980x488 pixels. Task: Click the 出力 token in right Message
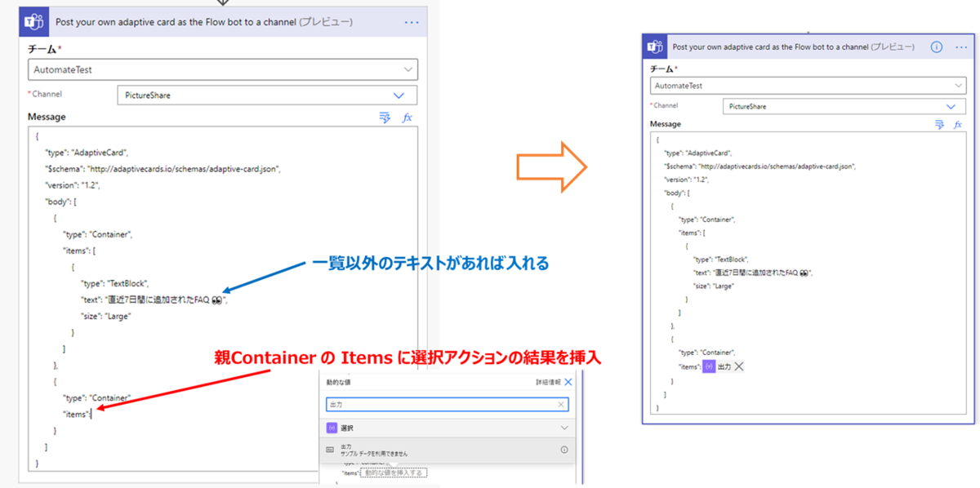point(724,367)
